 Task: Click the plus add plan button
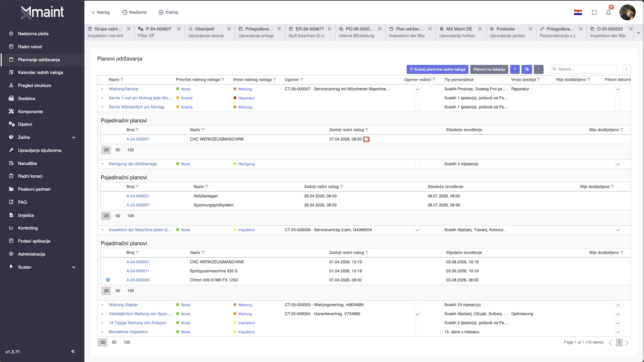tap(515, 69)
